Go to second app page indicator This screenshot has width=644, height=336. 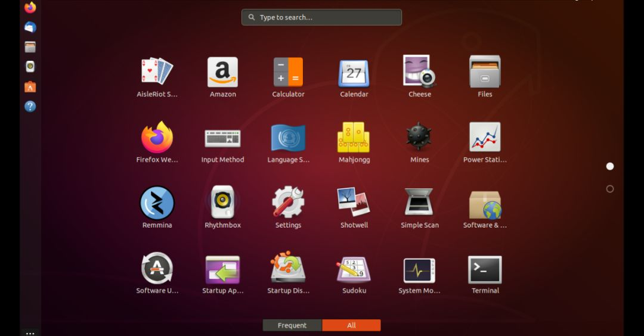(x=610, y=189)
